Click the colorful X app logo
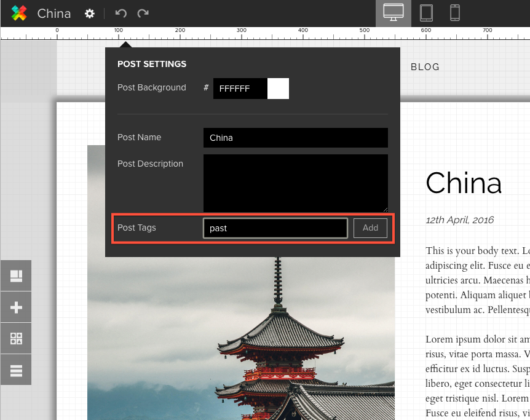The image size is (530, 420). tap(19, 13)
